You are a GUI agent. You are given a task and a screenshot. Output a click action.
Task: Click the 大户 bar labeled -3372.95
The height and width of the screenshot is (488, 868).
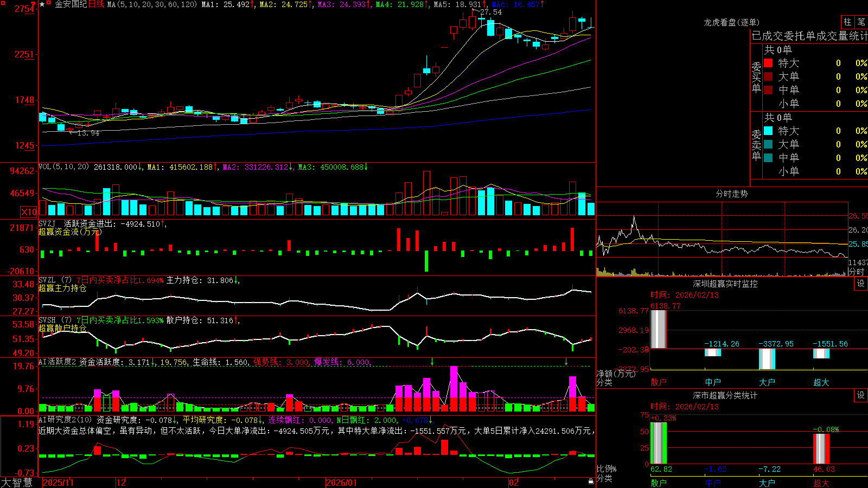point(767,359)
